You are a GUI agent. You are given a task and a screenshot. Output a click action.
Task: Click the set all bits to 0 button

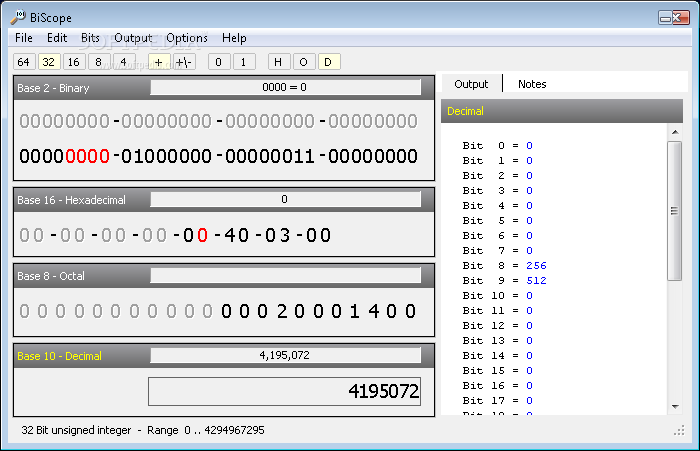click(219, 62)
